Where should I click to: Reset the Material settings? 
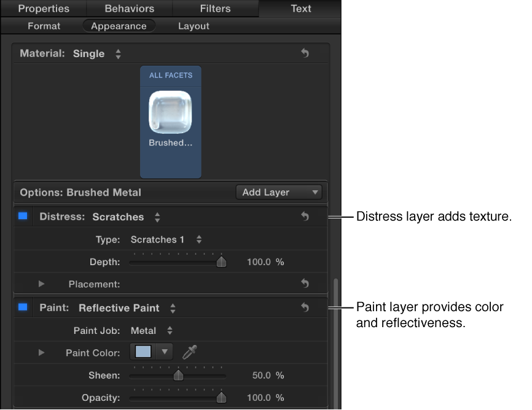[x=305, y=53]
